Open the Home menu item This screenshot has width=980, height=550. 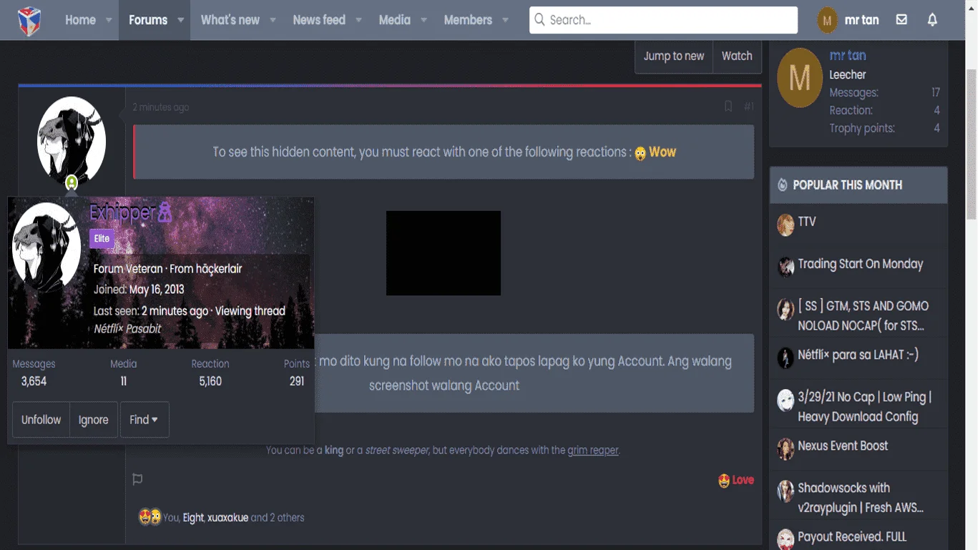[x=80, y=20]
